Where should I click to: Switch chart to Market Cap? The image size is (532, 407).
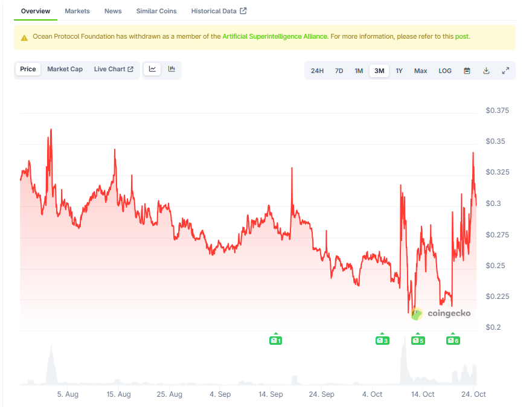pos(65,69)
